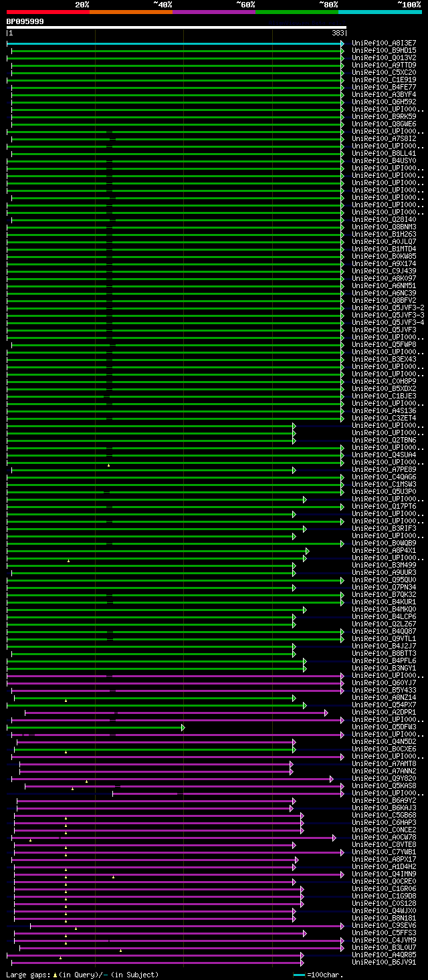The width and height of the screenshot is (428, 980).
Task: Open hit UniRef100_B3NGY1
Action: point(384,668)
